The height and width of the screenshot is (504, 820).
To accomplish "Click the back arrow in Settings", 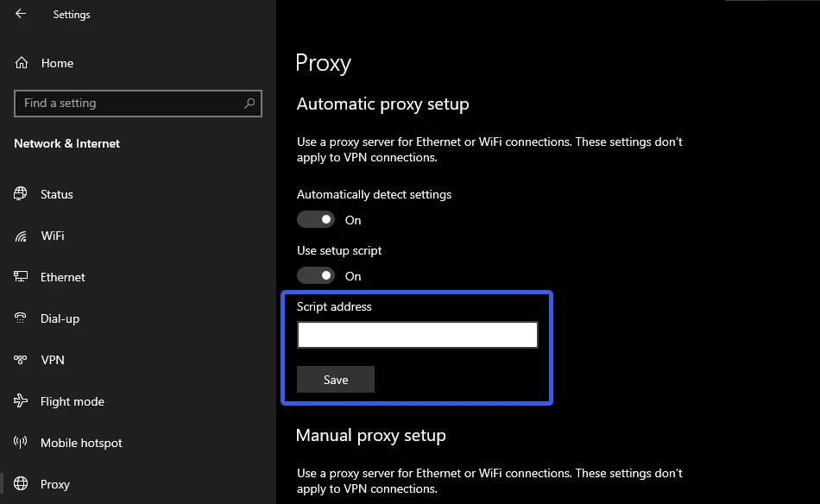I will [21, 14].
